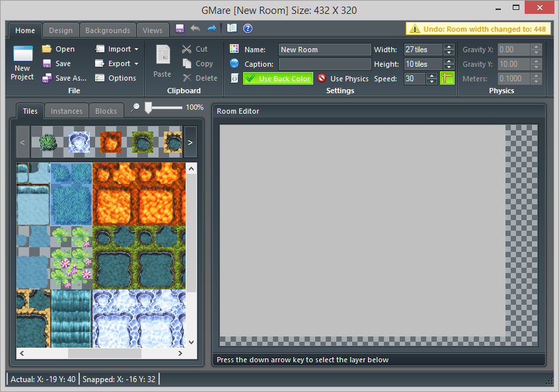Click the Speed value field
Screen dimensions: 559x392
click(x=415, y=79)
